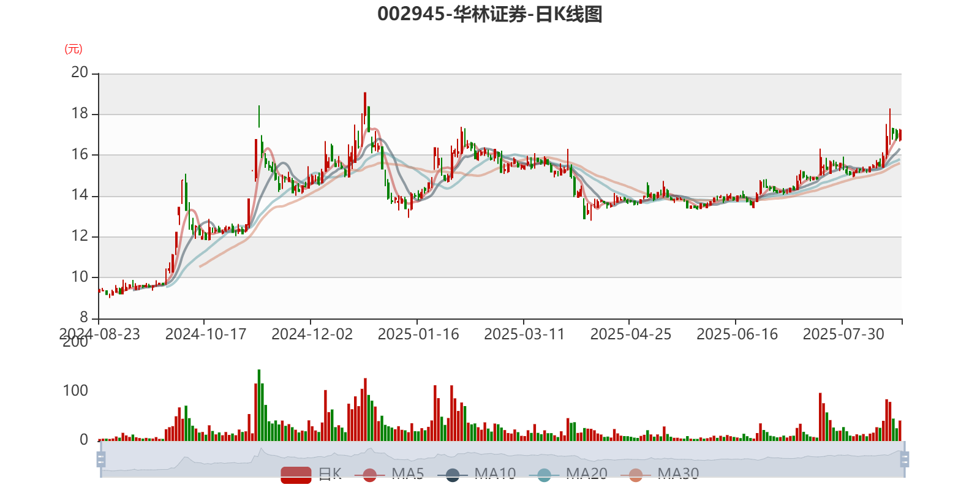Toggle the MA20 line legend
Image resolution: width=980 pixels, height=490 pixels.
point(568,474)
